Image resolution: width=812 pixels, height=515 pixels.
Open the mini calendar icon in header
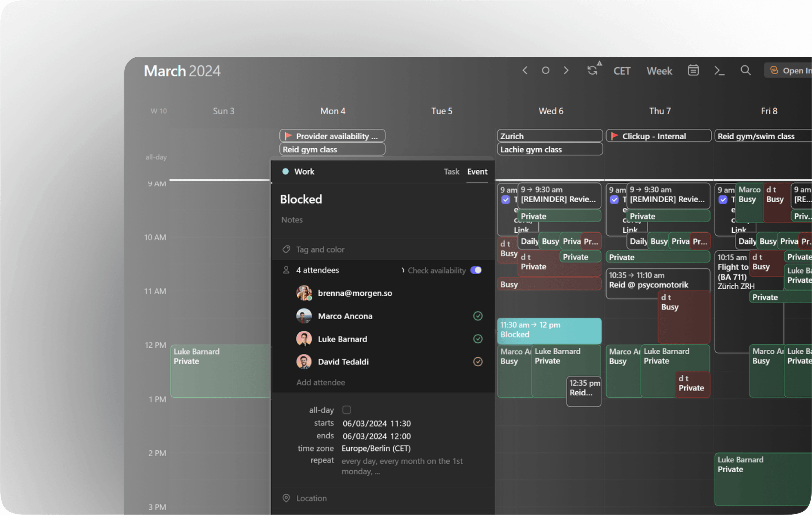click(x=693, y=71)
